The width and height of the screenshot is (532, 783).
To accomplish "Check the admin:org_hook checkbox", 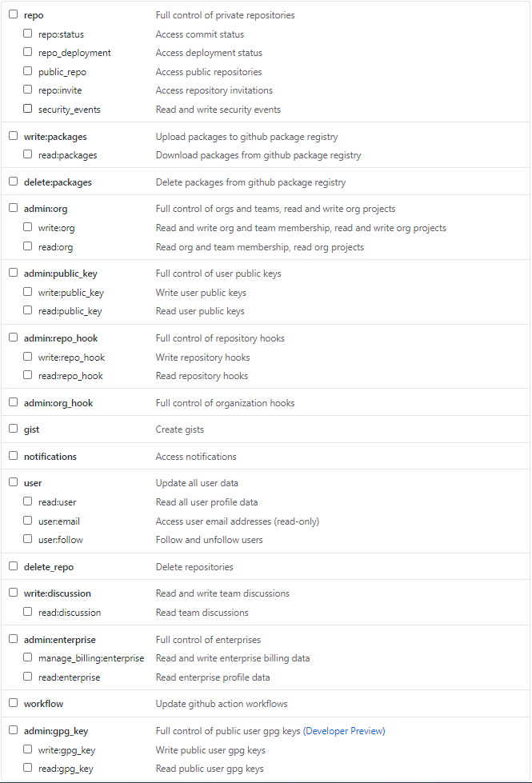I will coord(13,401).
